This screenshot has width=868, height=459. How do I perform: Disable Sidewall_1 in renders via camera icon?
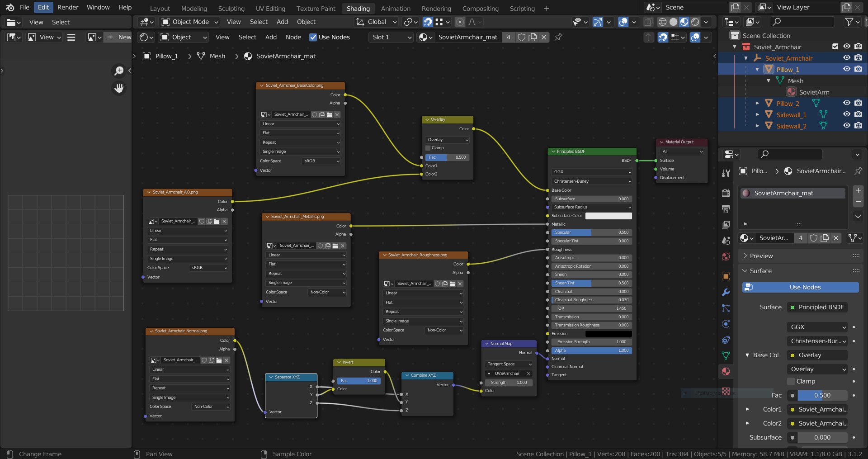tap(858, 114)
